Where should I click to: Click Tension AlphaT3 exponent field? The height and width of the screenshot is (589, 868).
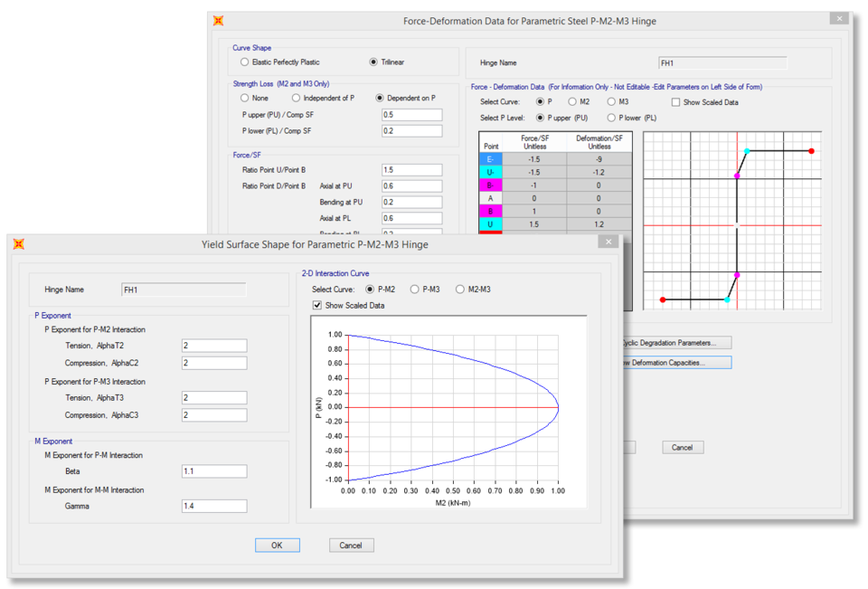point(214,398)
